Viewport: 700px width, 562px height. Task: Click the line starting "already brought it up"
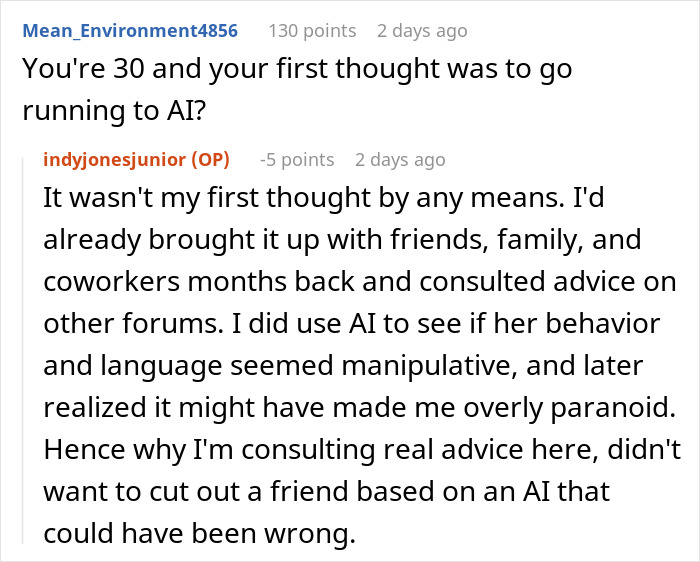pyautogui.click(x=340, y=241)
